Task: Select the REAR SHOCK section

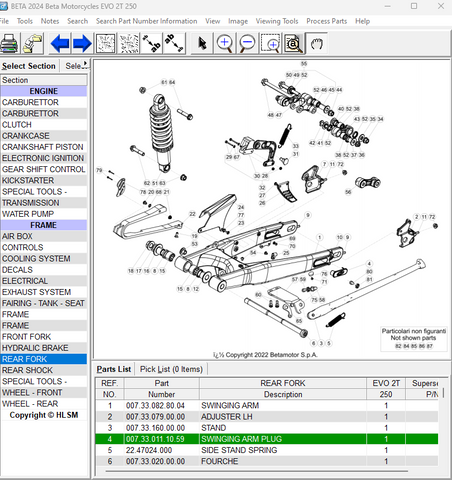Action: coord(43,370)
